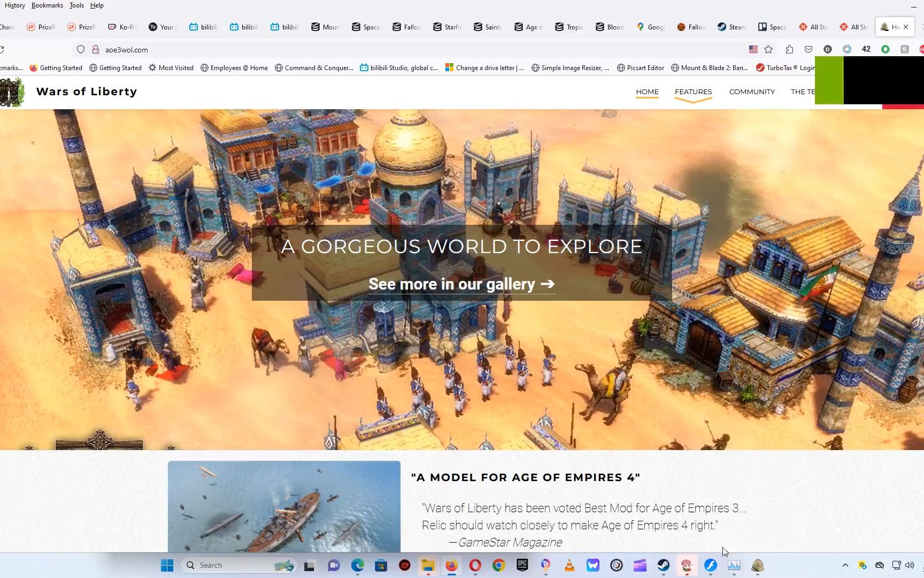Switch to the Steam browser tab
924x578 pixels.
pyautogui.click(x=732, y=27)
